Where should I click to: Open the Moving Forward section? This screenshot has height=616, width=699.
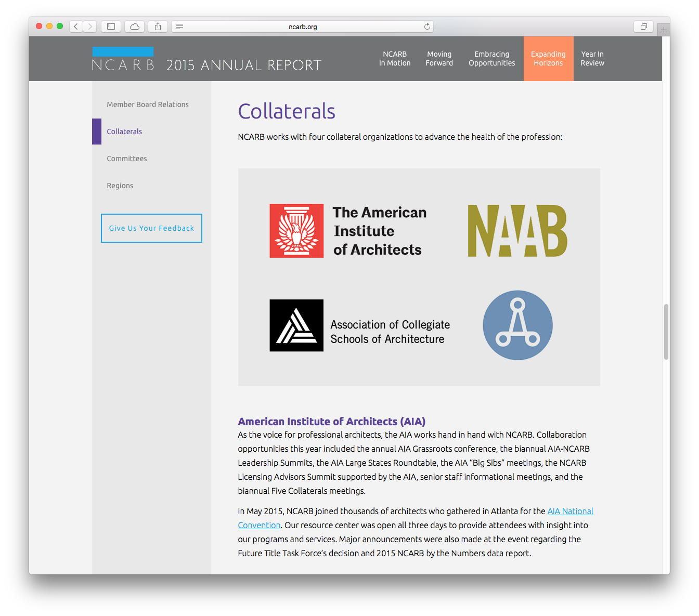pyautogui.click(x=439, y=59)
